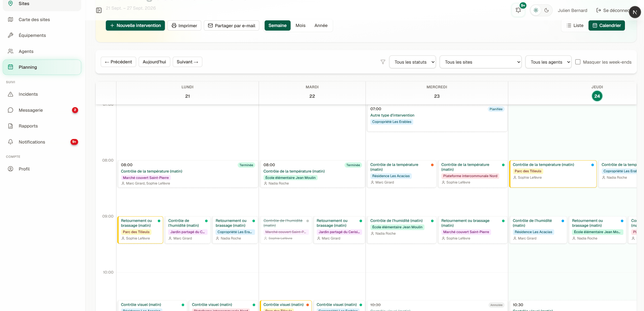Switch to Liste view
This screenshot has height=311, width=644.
click(575, 25)
